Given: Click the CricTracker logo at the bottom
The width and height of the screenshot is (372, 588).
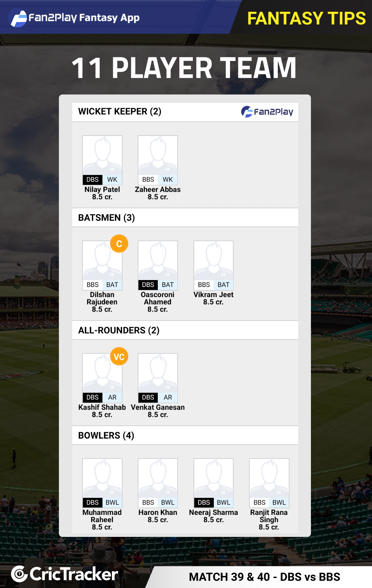Looking at the screenshot, I should tap(65, 574).
